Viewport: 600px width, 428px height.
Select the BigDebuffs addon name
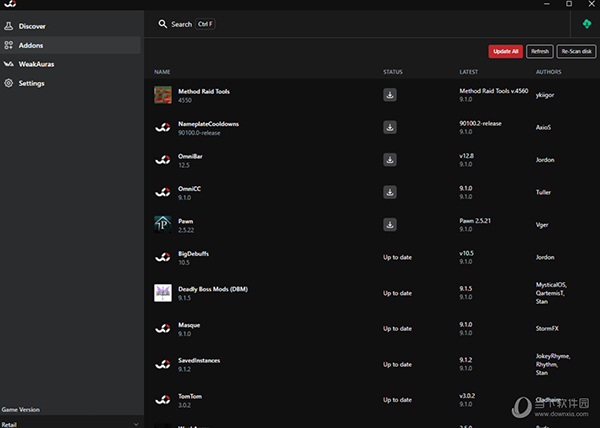tap(194, 254)
